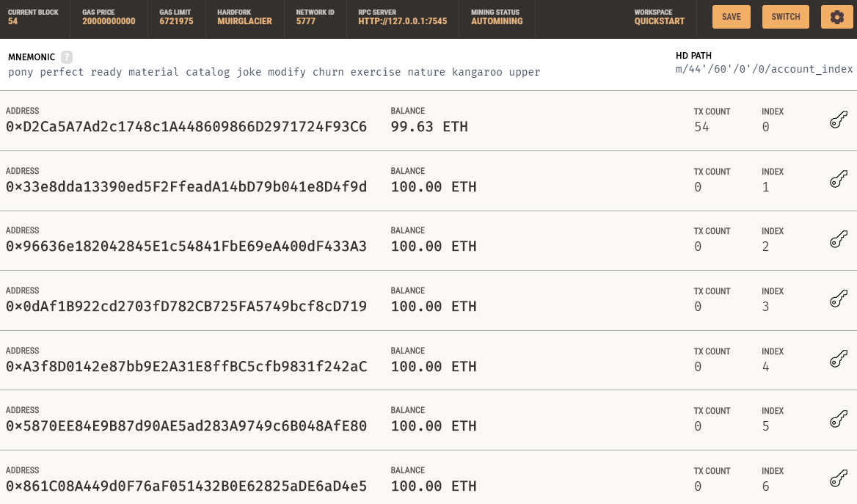This screenshot has height=504, width=857.
Task: Open settings via the gear icon
Action: pos(836,17)
